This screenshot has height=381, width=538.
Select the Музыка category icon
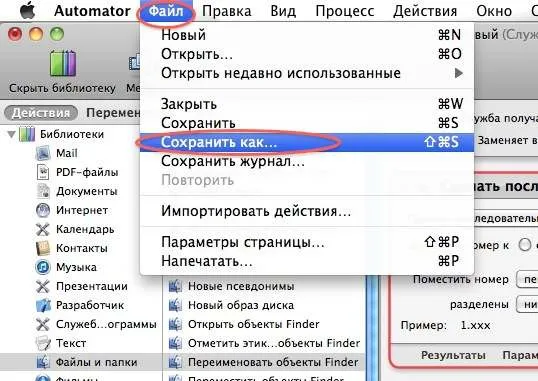click(x=43, y=267)
